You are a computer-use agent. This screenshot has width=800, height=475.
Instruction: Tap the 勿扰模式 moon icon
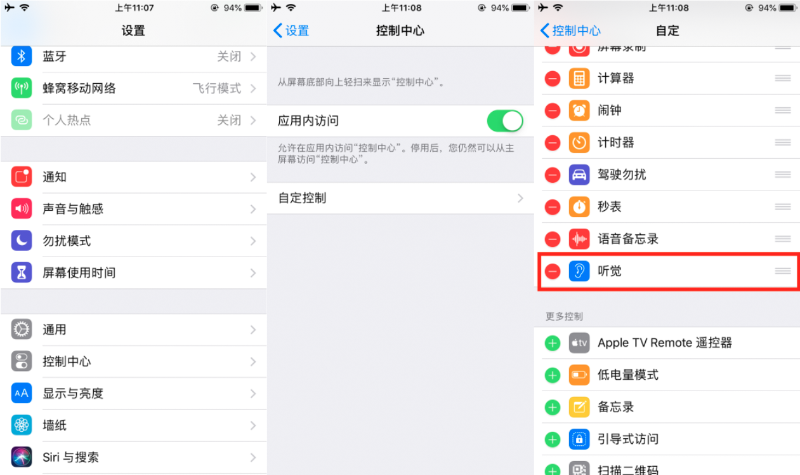coord(21,241)
